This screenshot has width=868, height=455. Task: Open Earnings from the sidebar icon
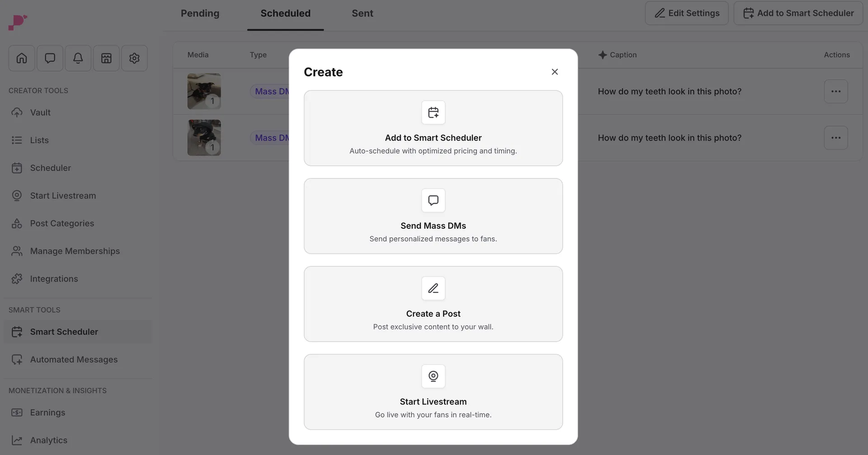click(x=17, y=412)
